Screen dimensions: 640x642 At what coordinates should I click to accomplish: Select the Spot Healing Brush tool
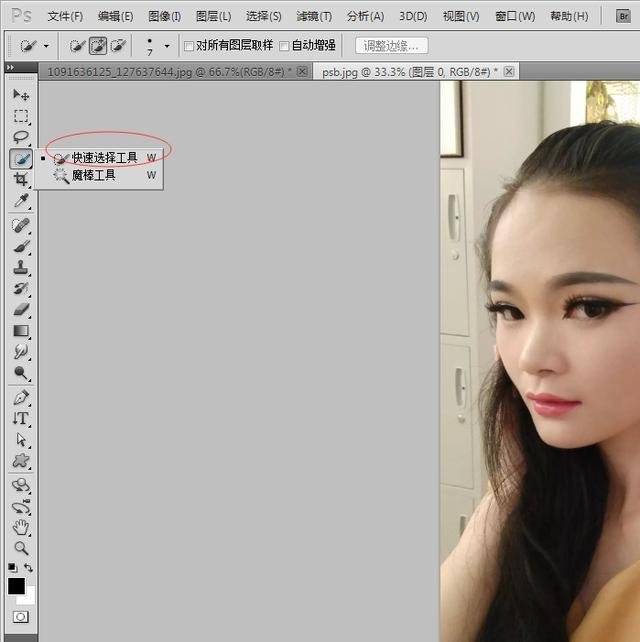pos(20,226)
